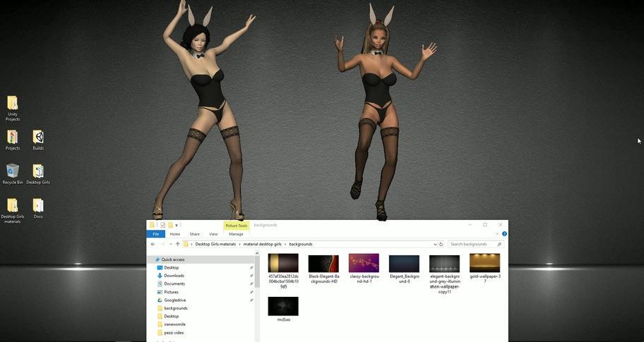Maximize the backgrounds Explorer window
The height and width of the screenshot is (342, 644).
pos(485,225)
